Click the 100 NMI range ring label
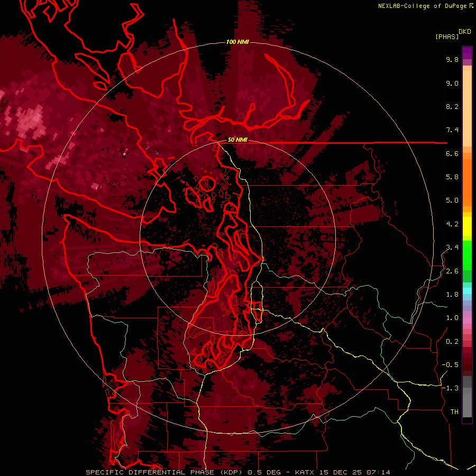476x476 pixels. pos(237,42)
